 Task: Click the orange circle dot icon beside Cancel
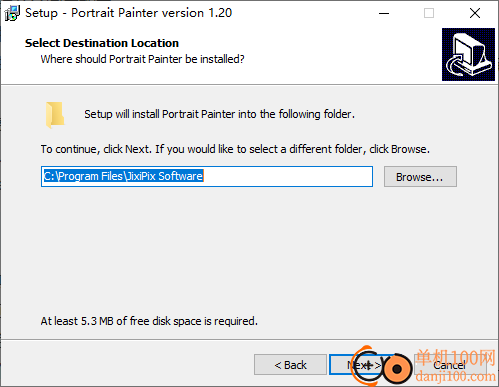pos(397,369)
